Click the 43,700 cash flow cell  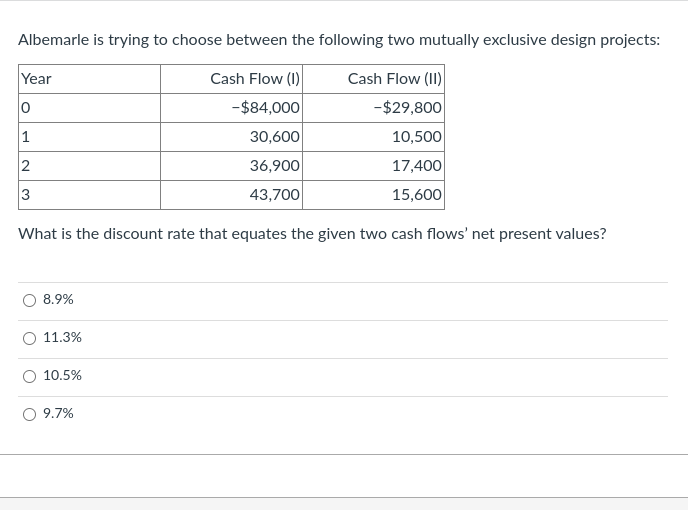coord(232,195)
